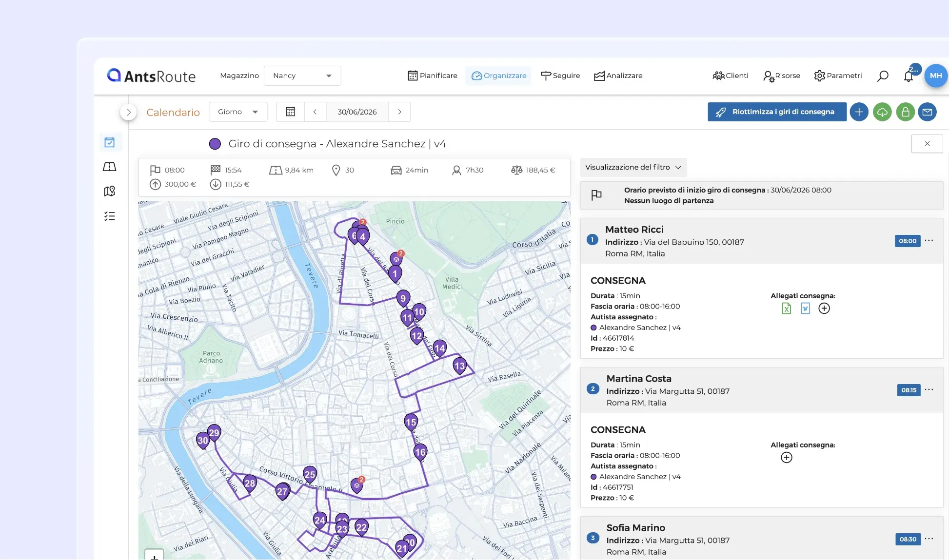Open the Organizzare menu
The height and width of the screenshot is (560, 949).
tap(498, 76)
